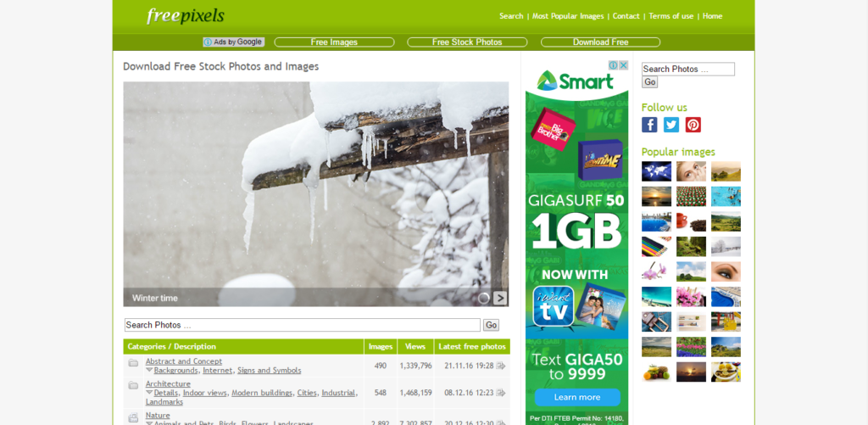The height and width of the screenshot is (425, 868).
Task: Open the Architecture category
Action: click(168, 383)
